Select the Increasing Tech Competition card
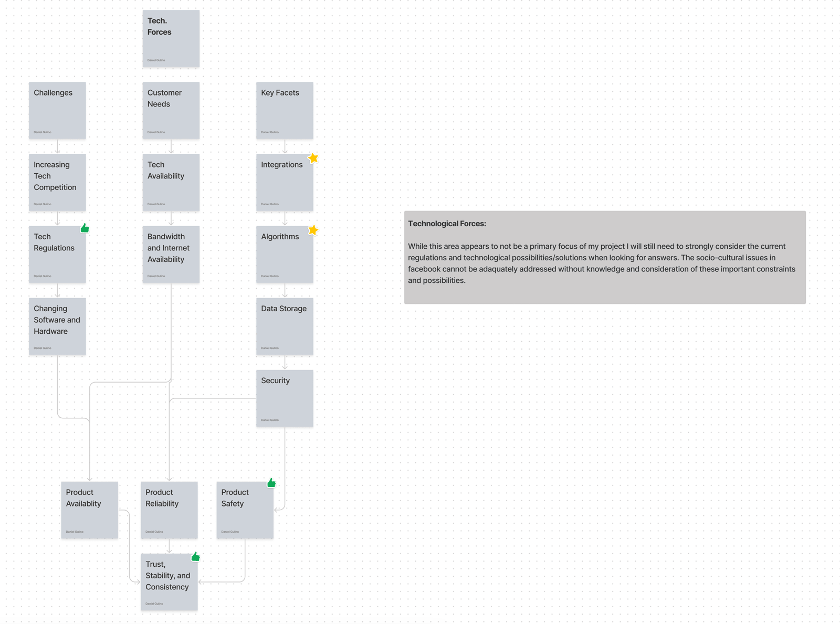This screenshot has height=624, width=840. point(57,183)
